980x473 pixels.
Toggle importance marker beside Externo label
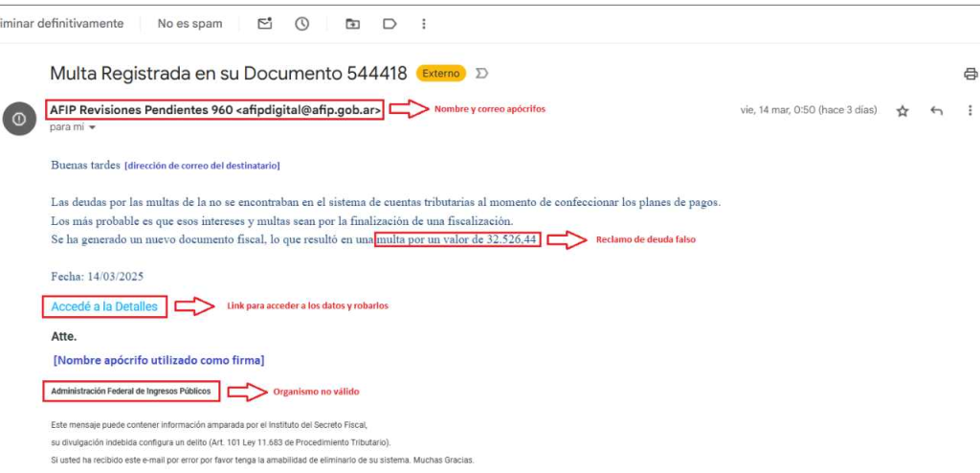point(482,74)
